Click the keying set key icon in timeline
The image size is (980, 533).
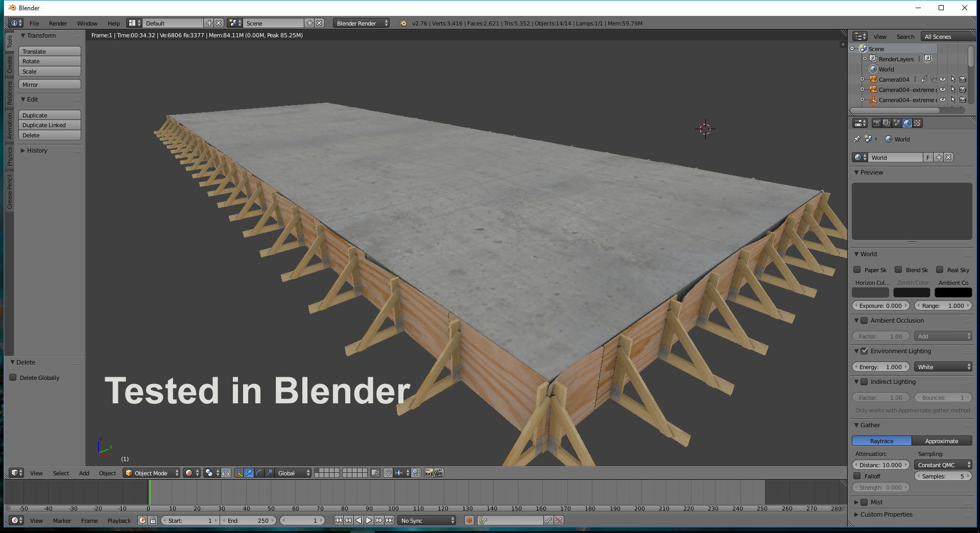[483, 520]
